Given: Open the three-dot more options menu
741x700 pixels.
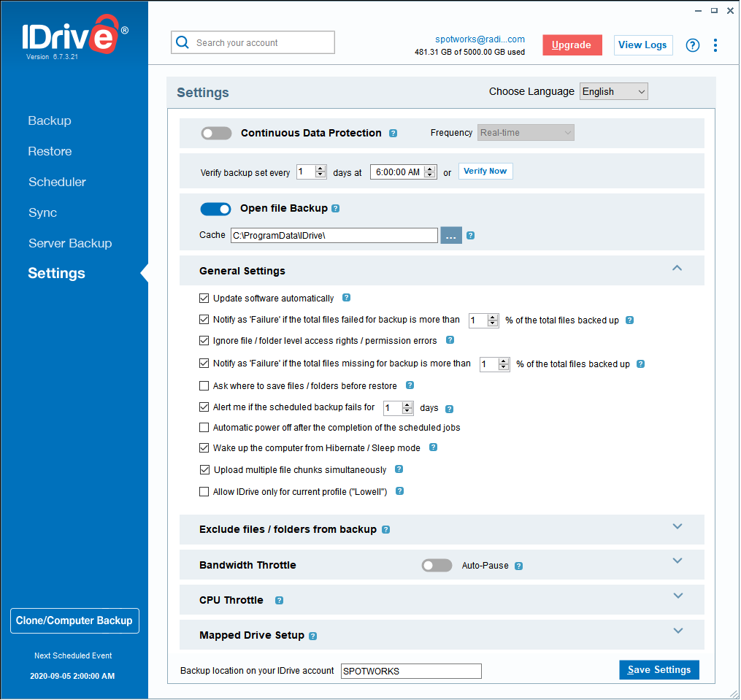Looking at the screenshot, I should (715, 45).
